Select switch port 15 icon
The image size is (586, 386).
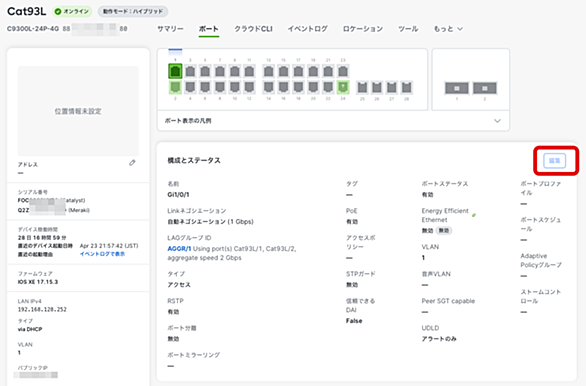pos(284,71)
